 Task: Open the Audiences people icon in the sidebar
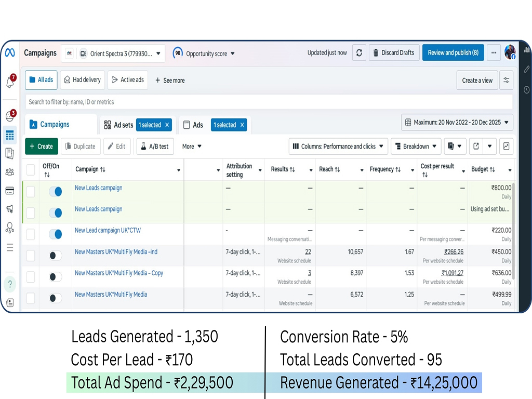pos(10,172)
